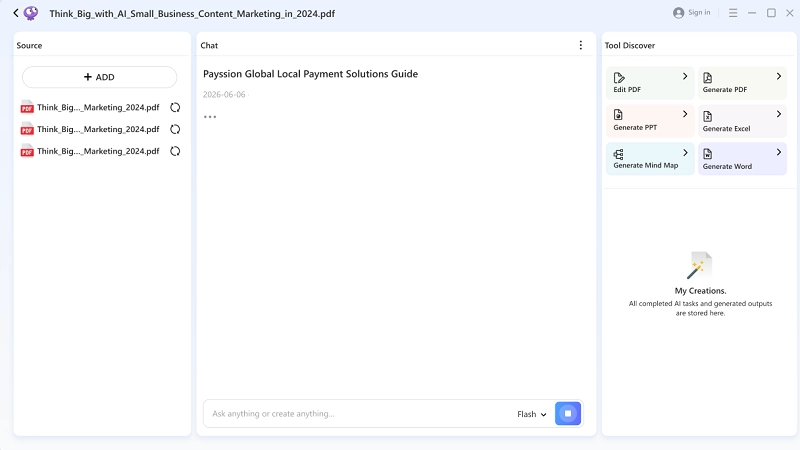Click the My Creations wand icon
800x450 pixels.
coord(699,265)
